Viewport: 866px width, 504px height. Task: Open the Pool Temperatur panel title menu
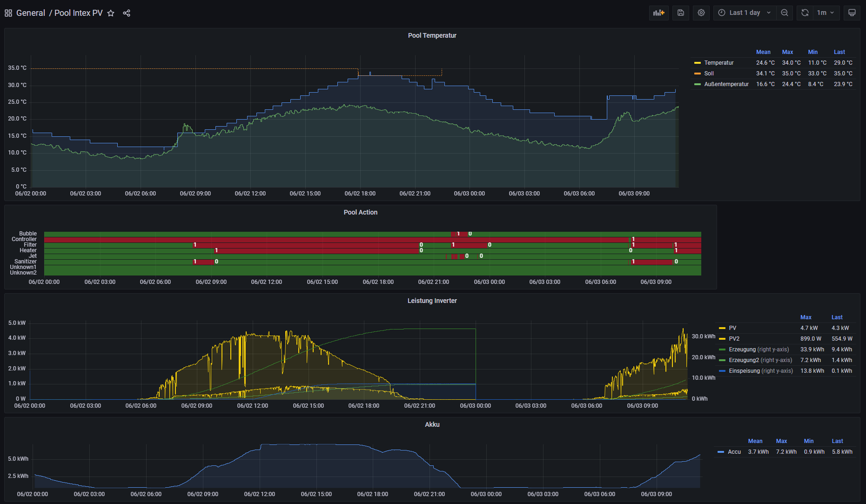coord(432,35)
